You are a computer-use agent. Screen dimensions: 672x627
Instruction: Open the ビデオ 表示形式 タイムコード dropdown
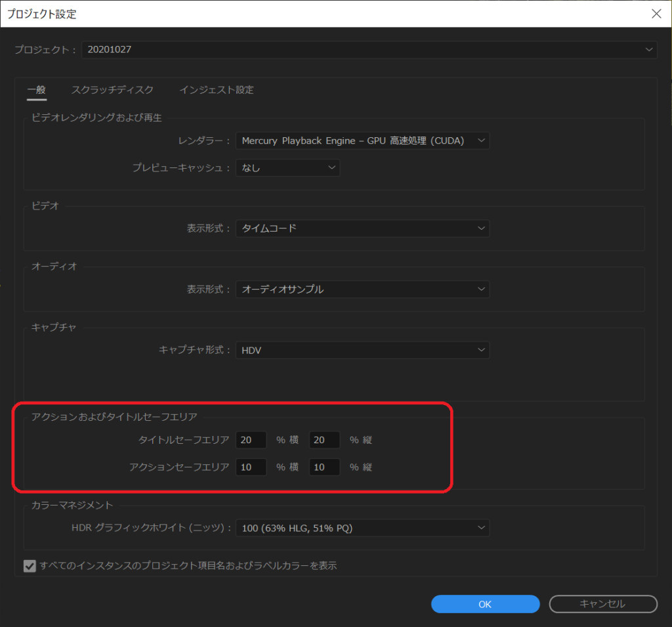click(x=362, y=228)
